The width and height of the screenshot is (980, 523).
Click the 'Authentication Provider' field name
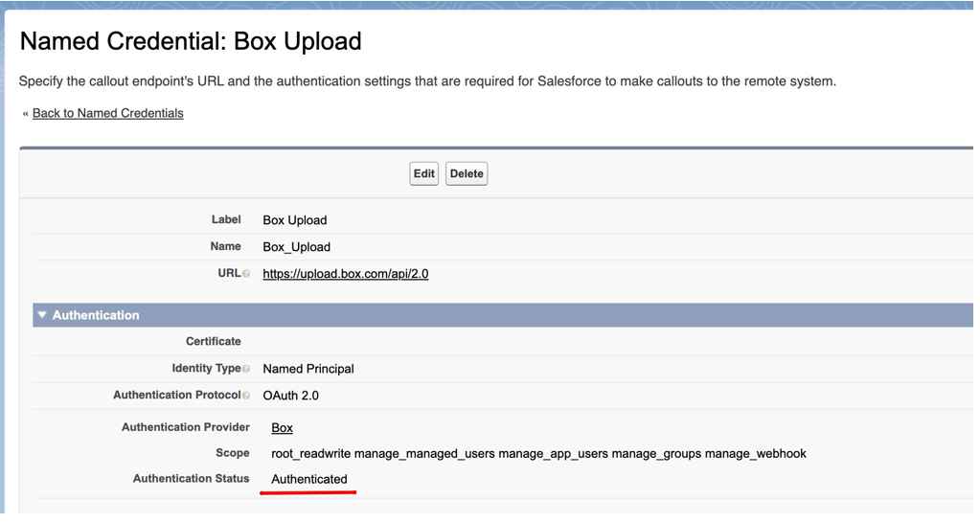click(x=186, y=427)
